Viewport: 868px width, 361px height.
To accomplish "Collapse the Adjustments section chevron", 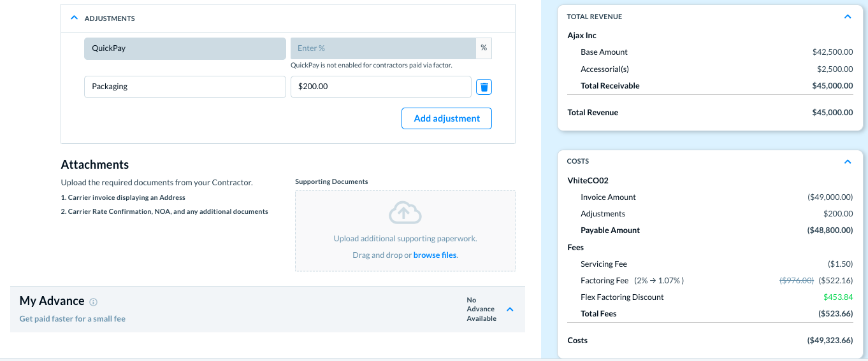I will [74, 18].
